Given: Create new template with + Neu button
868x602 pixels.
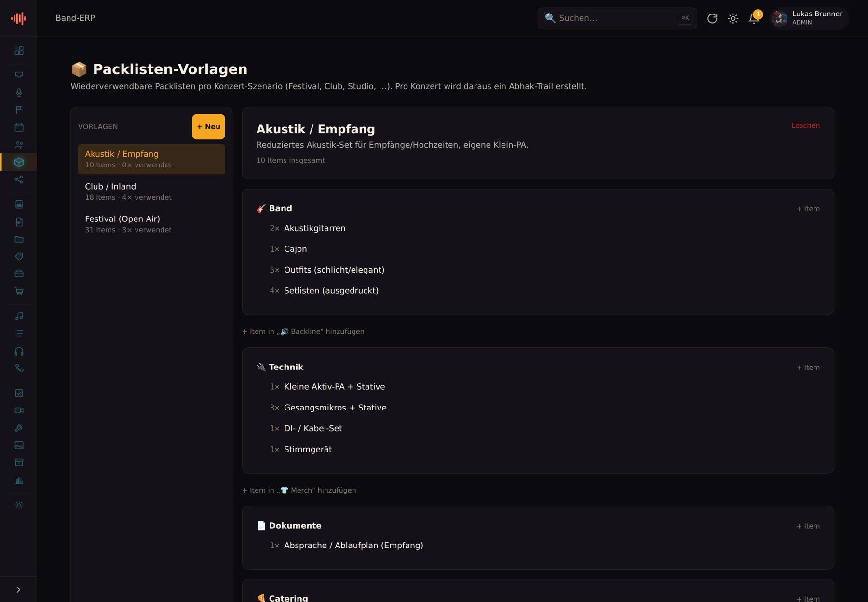Looking at the screenshot, I should tap(208, 127).
